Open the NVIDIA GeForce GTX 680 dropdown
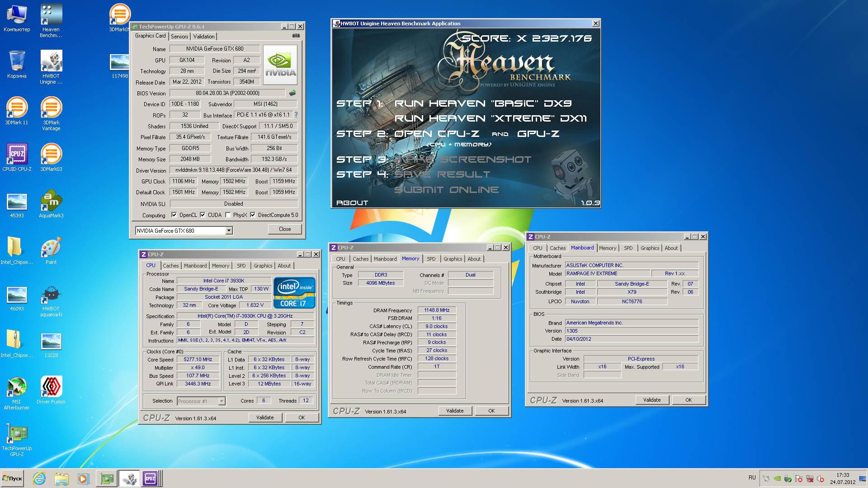This screenshot has height=488, width=868. click(229, 230)
